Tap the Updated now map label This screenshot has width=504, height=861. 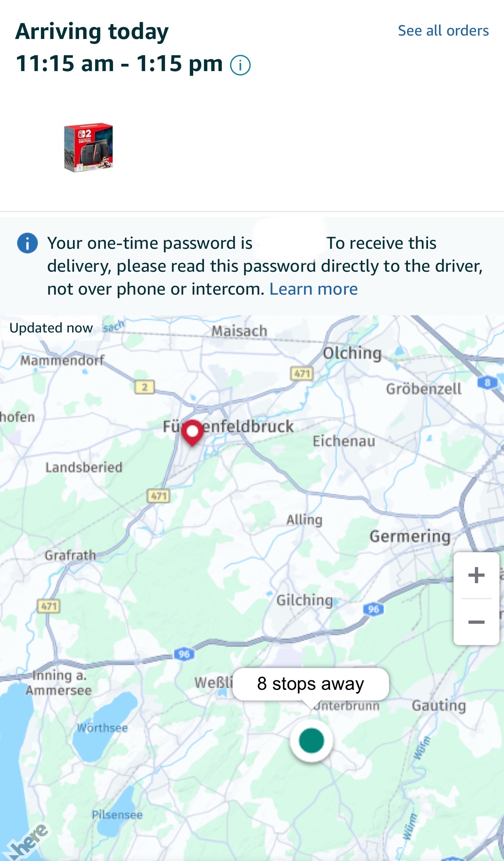[x=51, y=328]
